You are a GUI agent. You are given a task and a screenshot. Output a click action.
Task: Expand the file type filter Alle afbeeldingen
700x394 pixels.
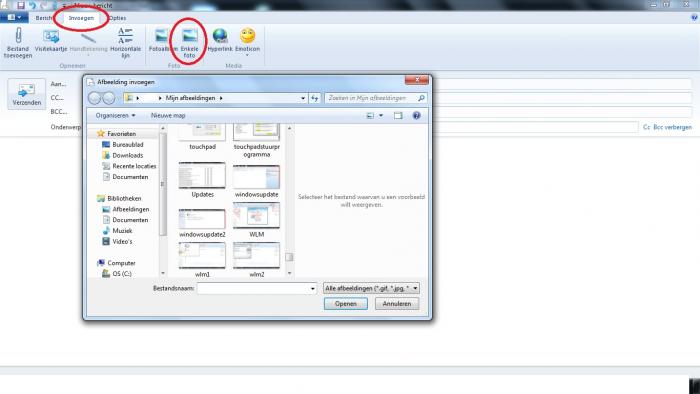pyautogui.click(x=371, y=288)
